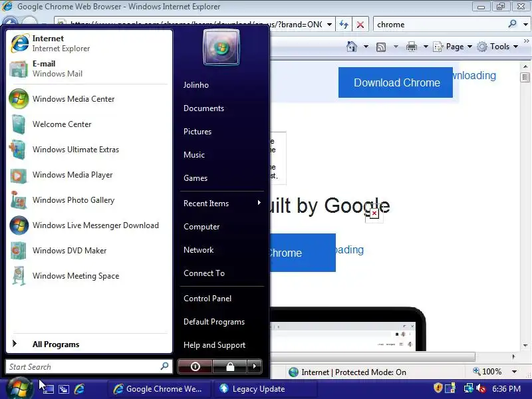
Task: Launch Windows Media Center
Action: click(89, 98)
